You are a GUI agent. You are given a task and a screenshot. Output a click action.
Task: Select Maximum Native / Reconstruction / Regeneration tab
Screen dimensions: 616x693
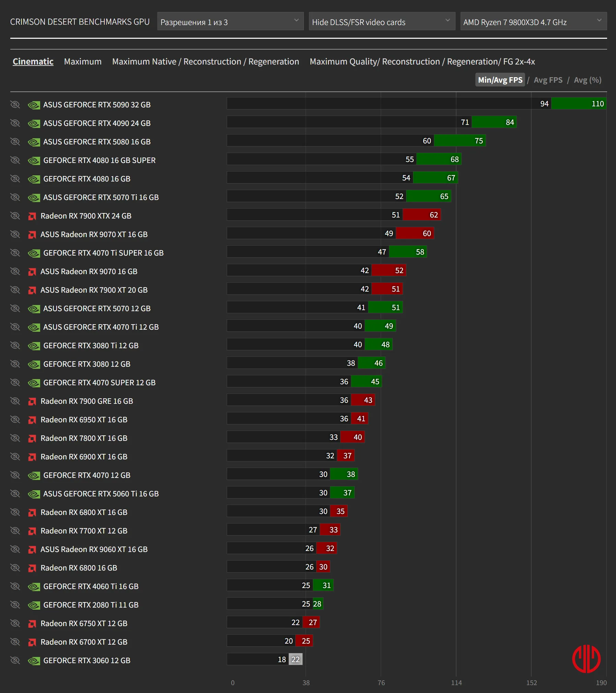click(205, 62)
